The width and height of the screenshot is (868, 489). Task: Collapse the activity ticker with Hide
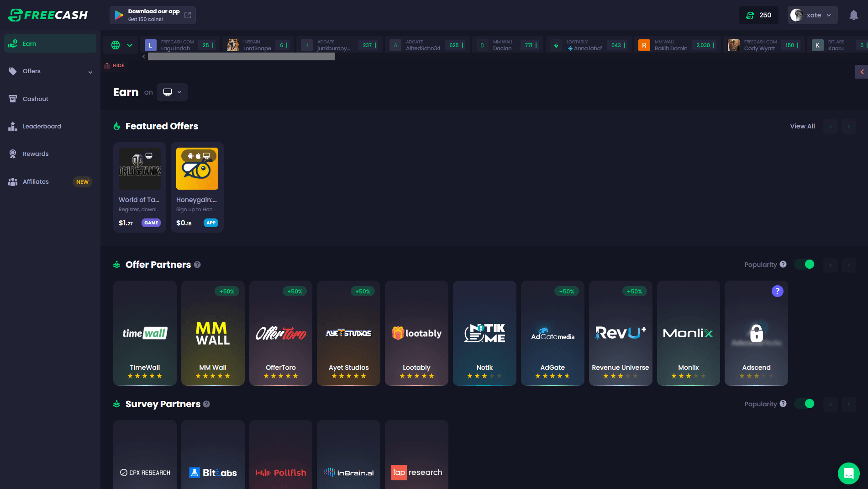(x=115, y=65)
